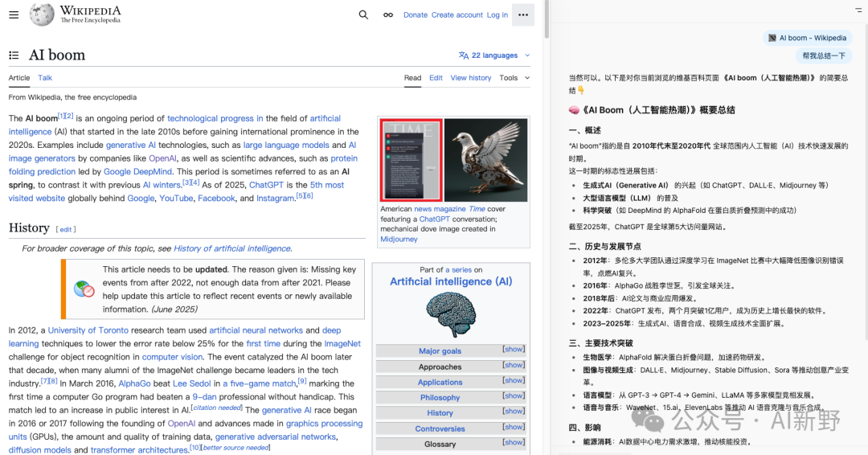This screenshot has width=868, height=455.
Task: Open the YouTube link in intro paragraph
Action: (176, 199)
